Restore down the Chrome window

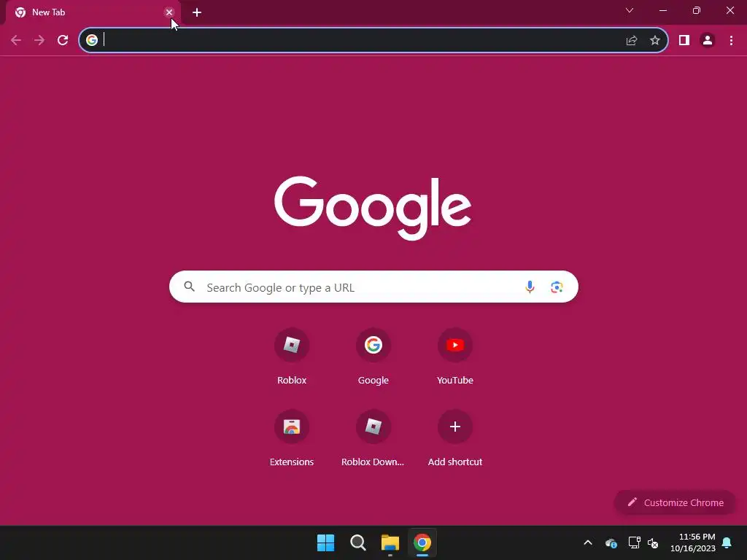697,10
